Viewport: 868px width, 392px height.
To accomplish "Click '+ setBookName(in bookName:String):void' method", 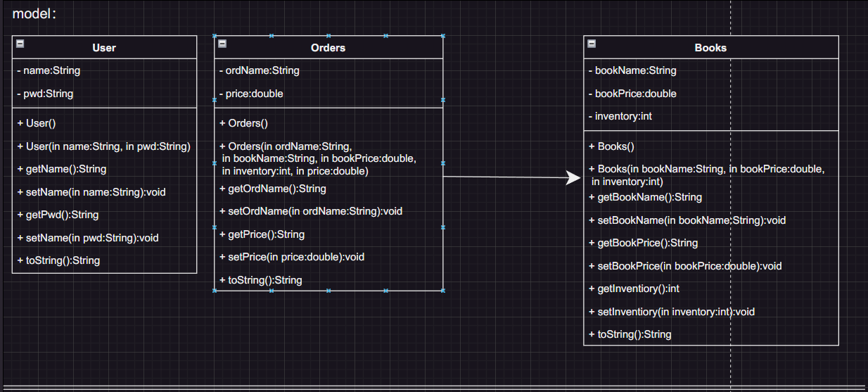I will (687, 220).
